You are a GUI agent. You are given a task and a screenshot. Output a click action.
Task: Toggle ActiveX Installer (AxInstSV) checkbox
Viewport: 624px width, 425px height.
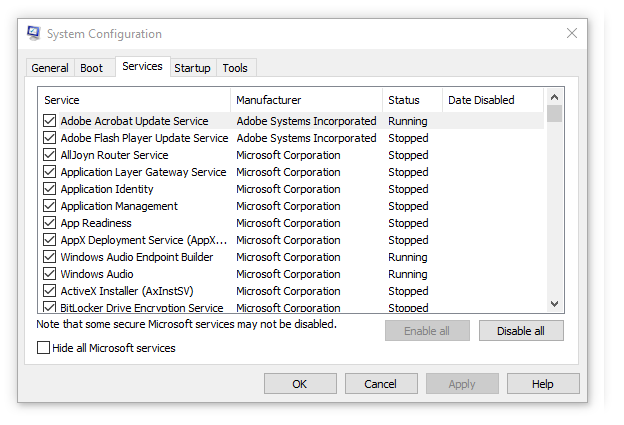click(49, 291)
